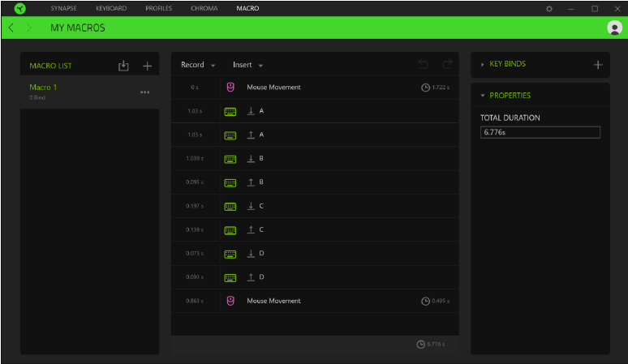Click the keyboard icon for C key down

point(230,207)
